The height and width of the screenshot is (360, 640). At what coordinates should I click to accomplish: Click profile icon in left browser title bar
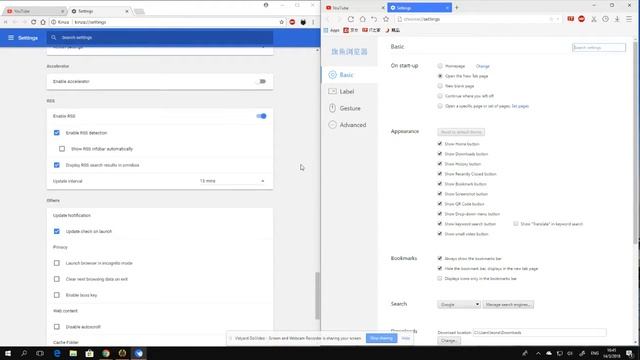tap(266, 5)
